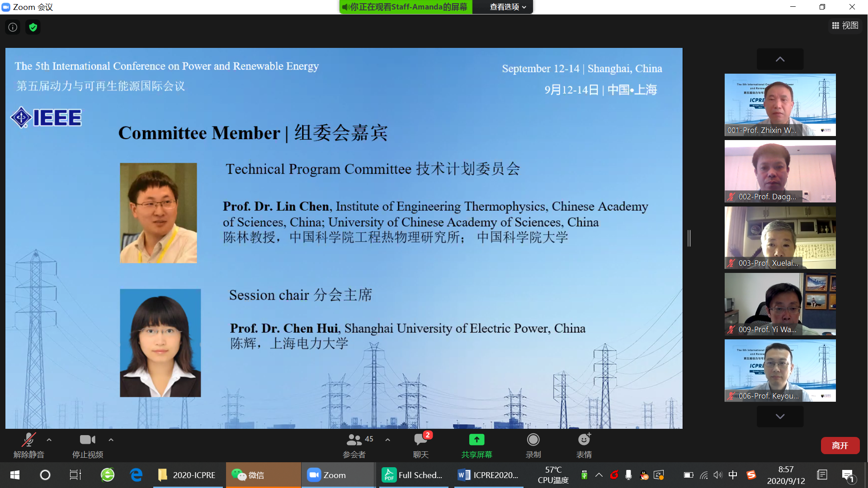Open the Full Schedule PDF taskbar item

coord(411,475)
